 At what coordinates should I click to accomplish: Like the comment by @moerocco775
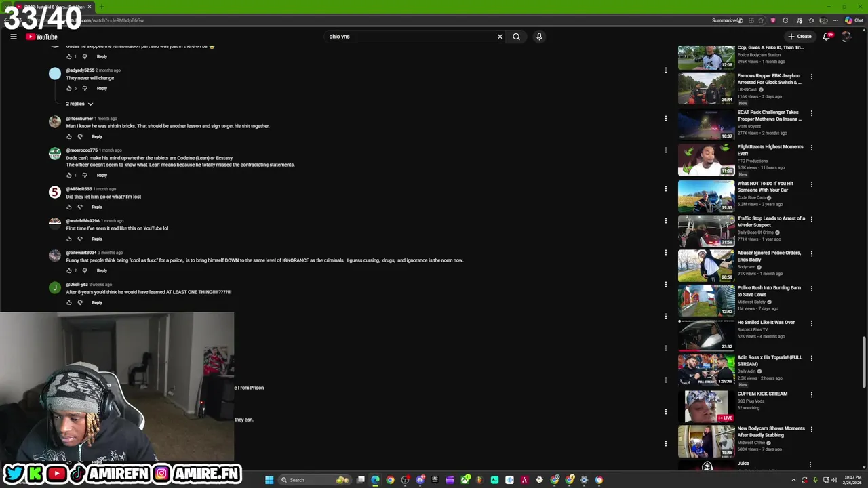pos(68,175)
